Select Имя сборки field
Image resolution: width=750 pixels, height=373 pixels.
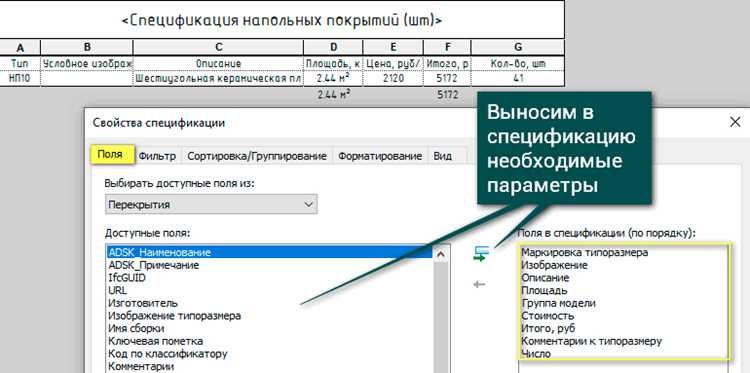click(x=270, y=329)
